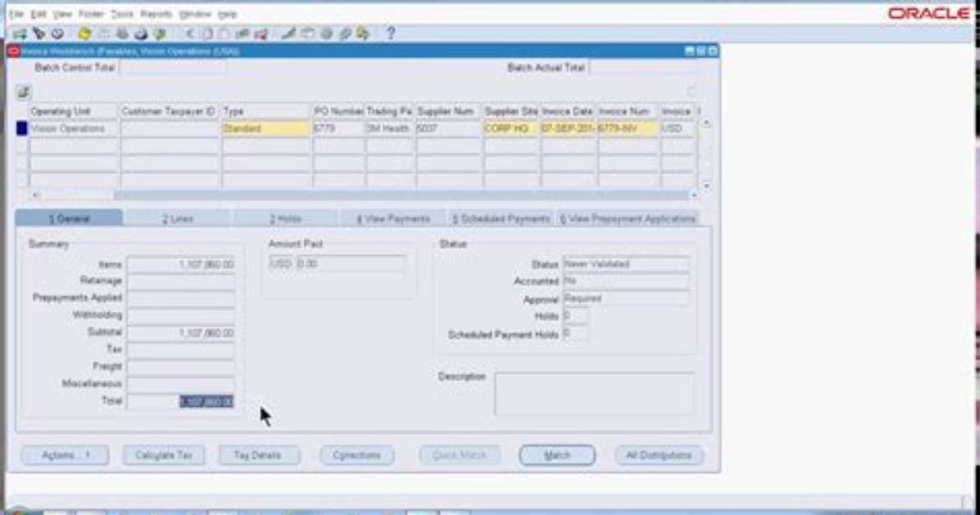Open the Window menu
The width and height of the screenshot is (980, 515).
(195, 14)
